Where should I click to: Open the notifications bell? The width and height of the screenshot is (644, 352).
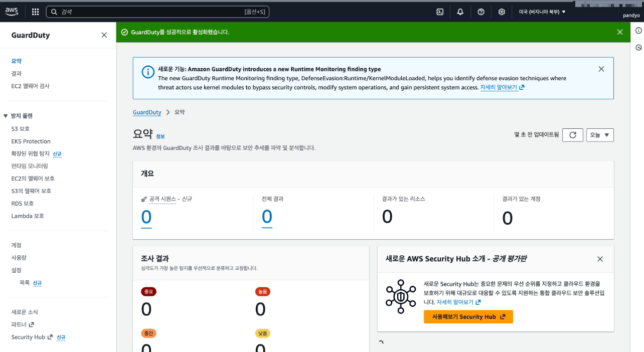[x=460, y=12]
